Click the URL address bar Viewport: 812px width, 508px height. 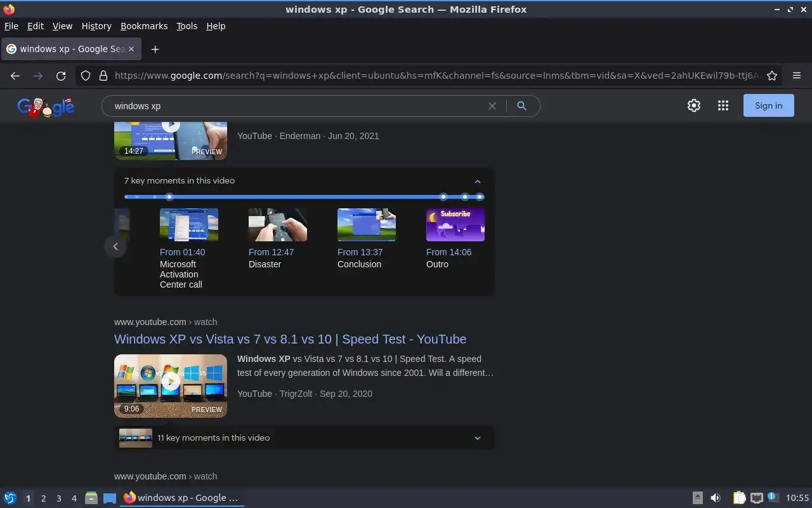436,76
